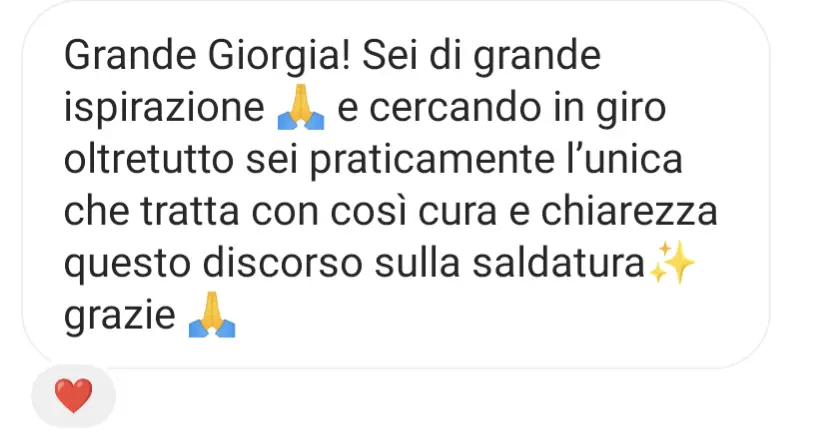The width and height of the screenshot is (819, 448).
Task: Click the word "discorso"
Action: [283, 264]
